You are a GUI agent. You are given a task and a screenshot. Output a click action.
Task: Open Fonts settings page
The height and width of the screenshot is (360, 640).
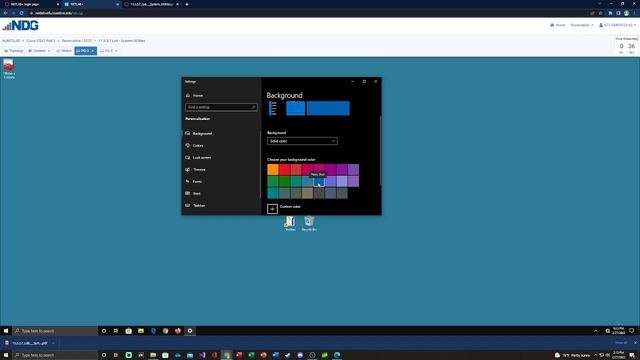[197, 182]
